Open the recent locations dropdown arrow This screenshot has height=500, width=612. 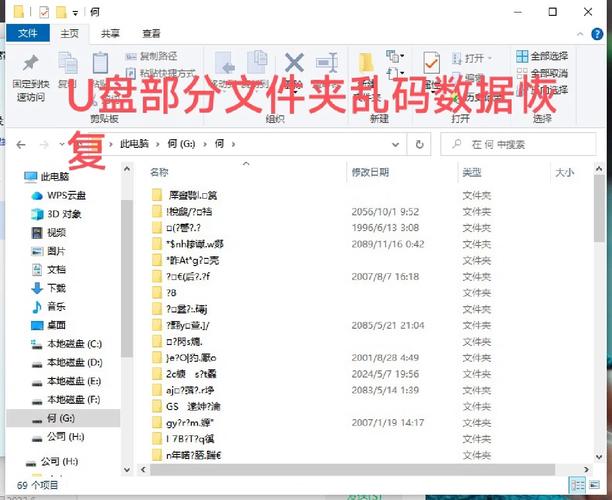coord(62,144)
